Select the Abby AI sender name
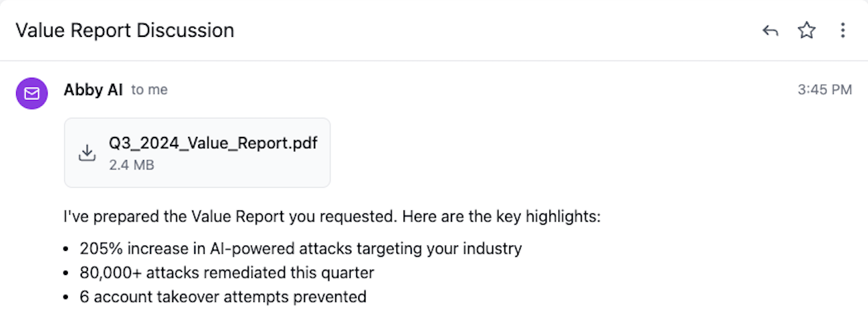This screenshot has height=322, width=868. tap(93, 90)
